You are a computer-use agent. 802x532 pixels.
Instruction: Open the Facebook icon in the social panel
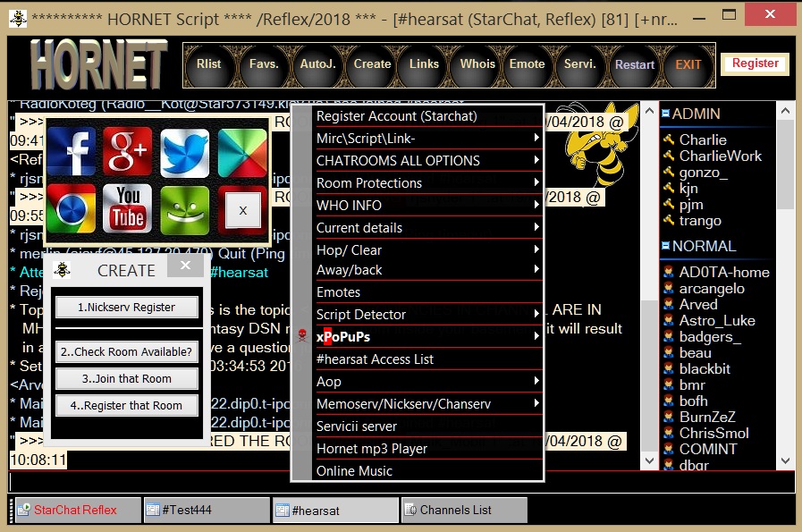(x=71, y=152)
